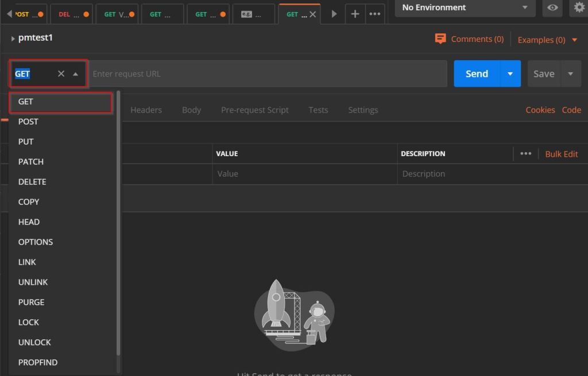588x376 pixels.
Task: Select POST from the method list
Action: click(28, 122)
